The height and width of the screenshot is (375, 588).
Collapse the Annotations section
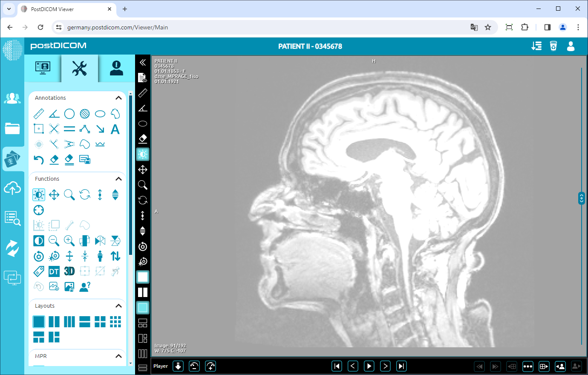[119, 98]
